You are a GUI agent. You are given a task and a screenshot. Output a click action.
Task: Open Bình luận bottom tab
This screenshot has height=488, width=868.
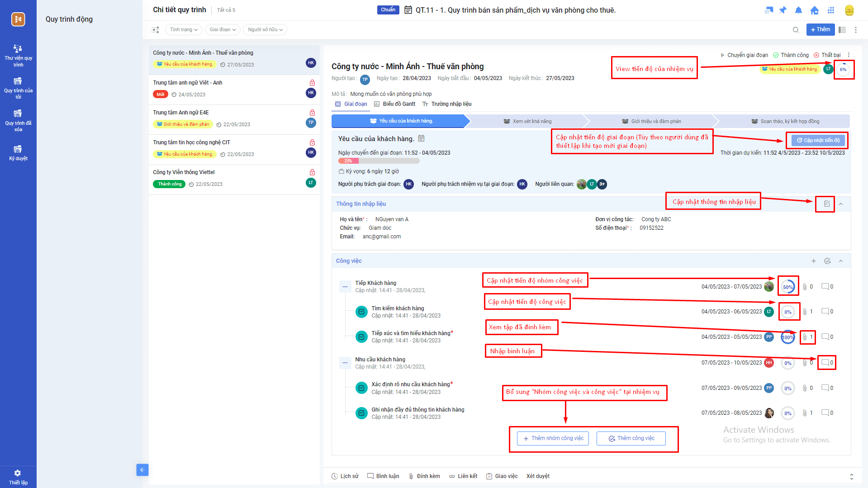(383, 476)
